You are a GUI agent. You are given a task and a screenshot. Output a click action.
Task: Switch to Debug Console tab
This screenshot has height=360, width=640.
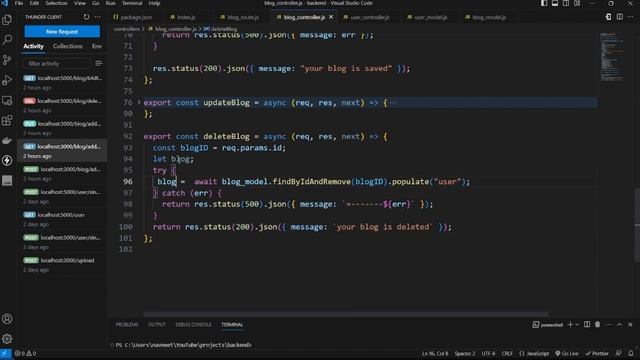click(x=193, y=324)
